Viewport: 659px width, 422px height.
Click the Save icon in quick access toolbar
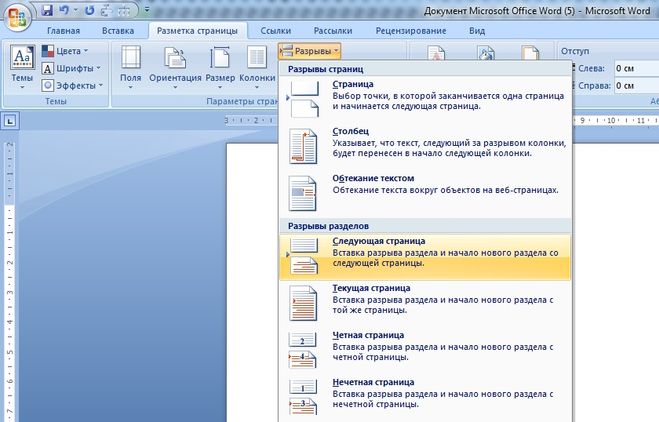(x=47, y=11)
